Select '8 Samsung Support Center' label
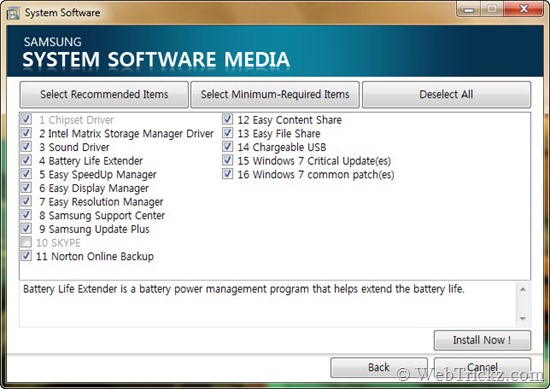550x389 pixels. [x=102, y=216]
